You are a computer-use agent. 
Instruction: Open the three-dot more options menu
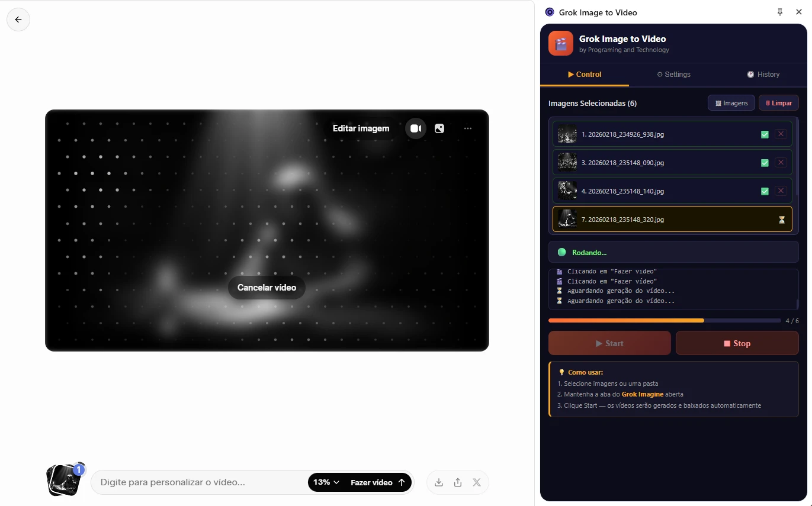pyautogui.click(x=468, y=128)
